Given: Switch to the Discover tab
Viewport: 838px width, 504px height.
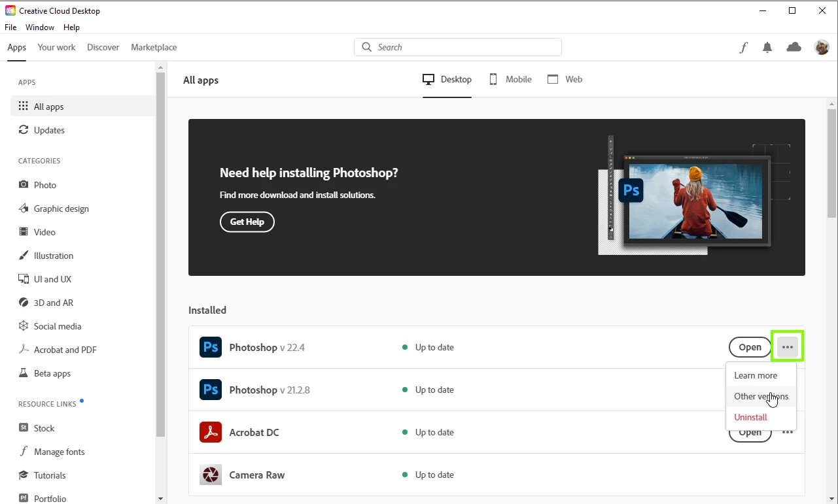Looking at the screenshot, I should pyautogui.click(x=103, y=47).
